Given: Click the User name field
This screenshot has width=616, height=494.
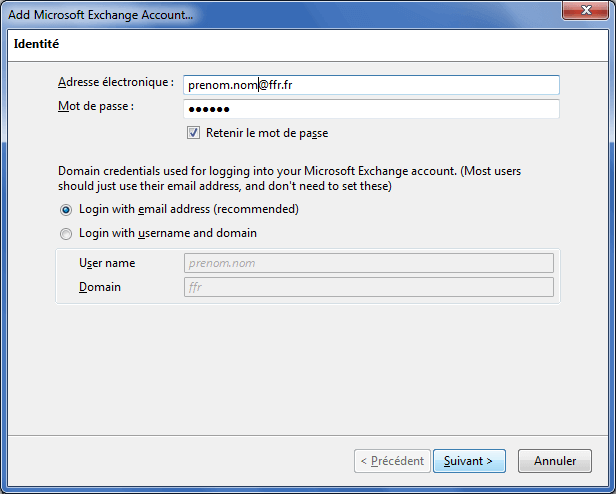Looking at the screenshot, I should pyautogui.click(x=369, y=263).
